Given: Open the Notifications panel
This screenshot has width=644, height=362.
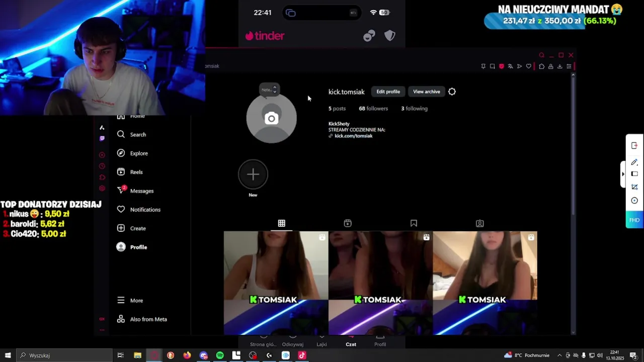Looking at the screenshot, I should (139, 210).
